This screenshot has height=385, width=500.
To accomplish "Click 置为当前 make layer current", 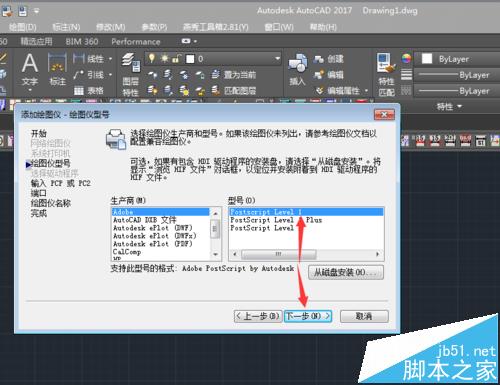I will pyautogui.click(x=234, y=75).
